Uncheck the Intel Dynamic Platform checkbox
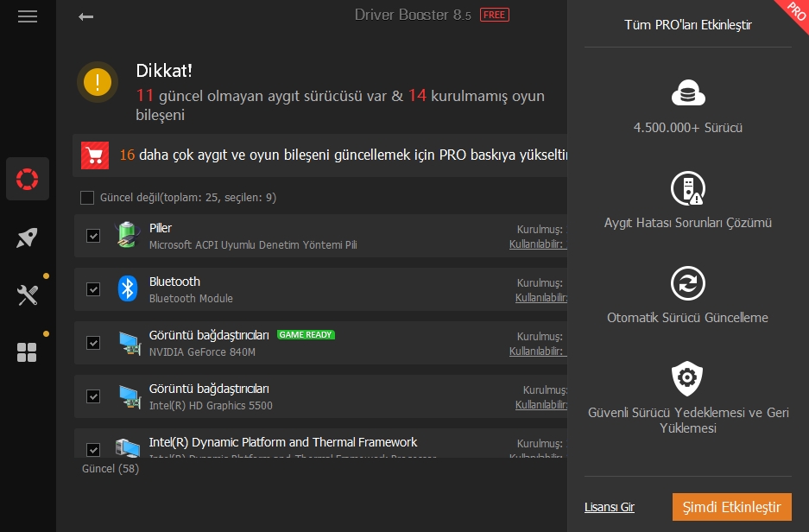Image resolution: width=809 pixels, height=532 pixels. click(93, 450)
